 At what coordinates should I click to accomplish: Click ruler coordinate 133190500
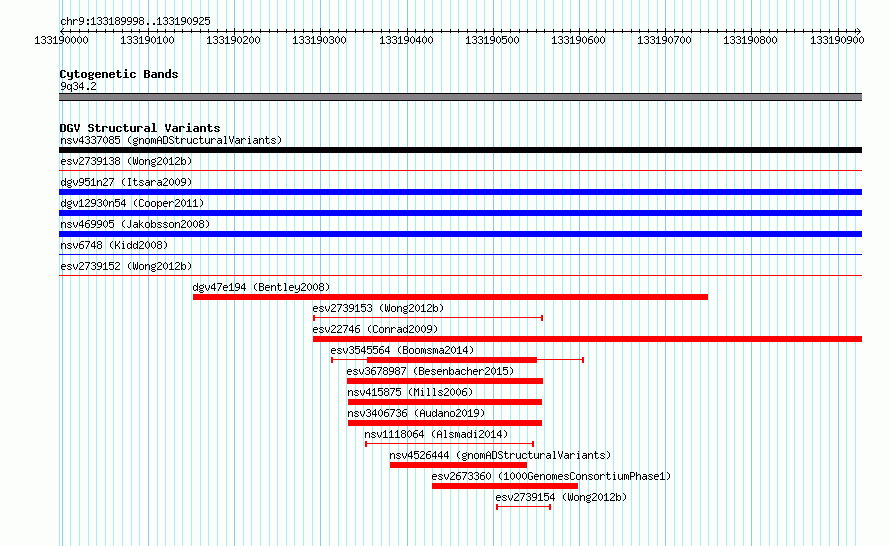tap(492, 40)
